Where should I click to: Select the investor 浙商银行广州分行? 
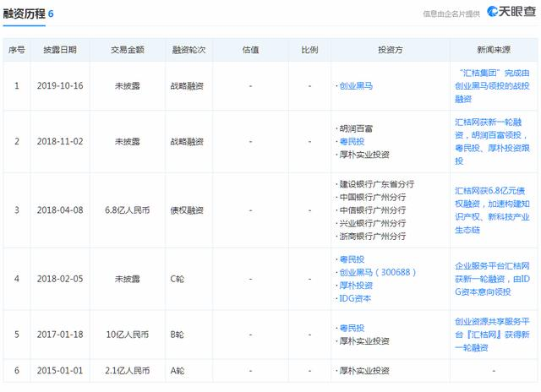372,237
